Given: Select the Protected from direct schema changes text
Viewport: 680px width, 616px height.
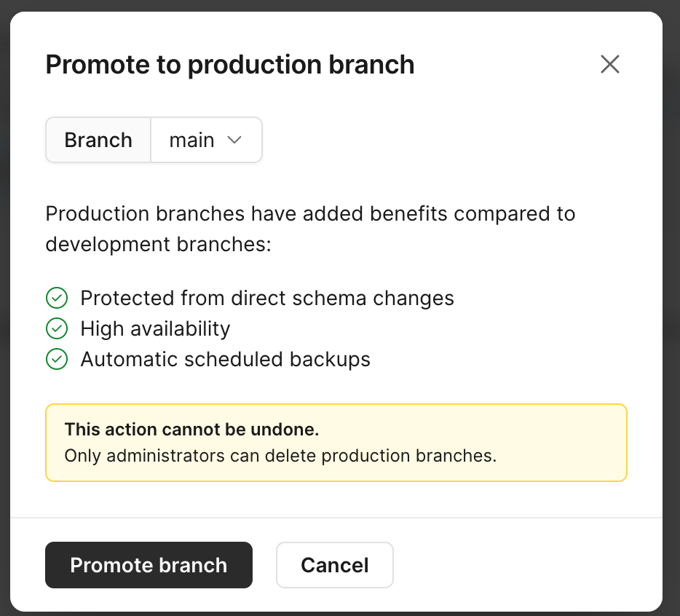Looking at the screenshot, I should coord(267,298).
